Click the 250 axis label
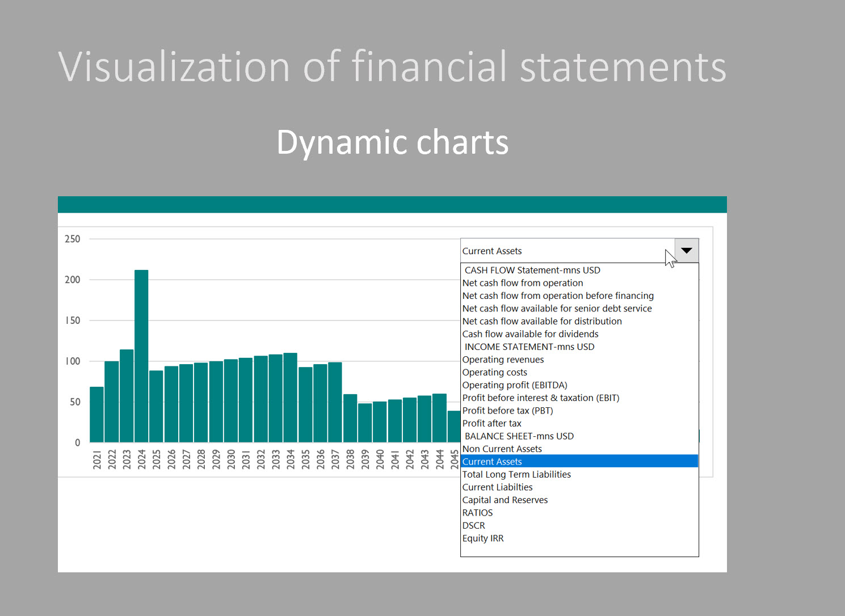The height and width of the screenshot is (616, 845). pos(73,239)
